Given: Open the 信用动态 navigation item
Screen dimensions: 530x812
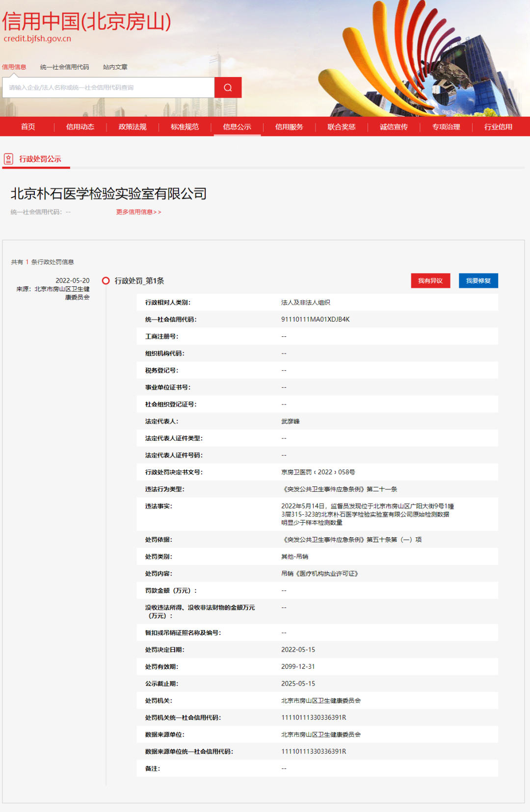Looking at the screenshot, I should [80, 127].
